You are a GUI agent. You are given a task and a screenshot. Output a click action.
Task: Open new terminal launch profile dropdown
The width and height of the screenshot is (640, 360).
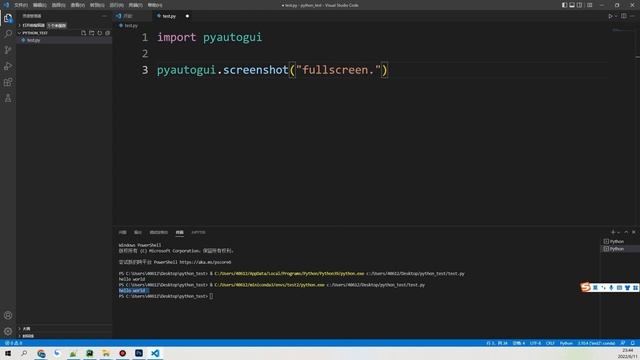[618, 232]
